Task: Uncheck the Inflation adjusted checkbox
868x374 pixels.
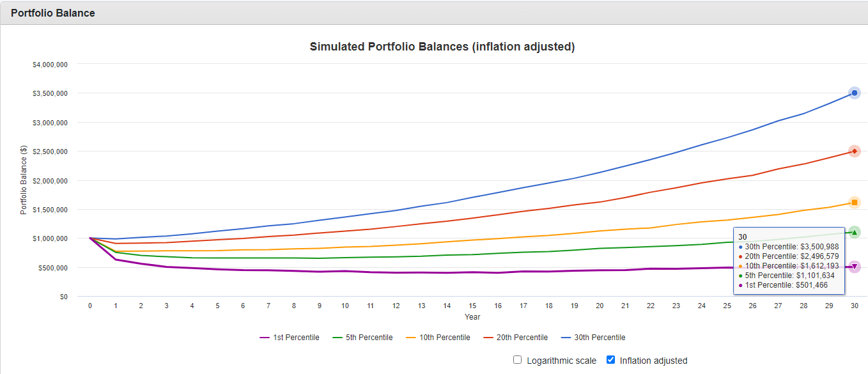Action: (x=610, y=360)
